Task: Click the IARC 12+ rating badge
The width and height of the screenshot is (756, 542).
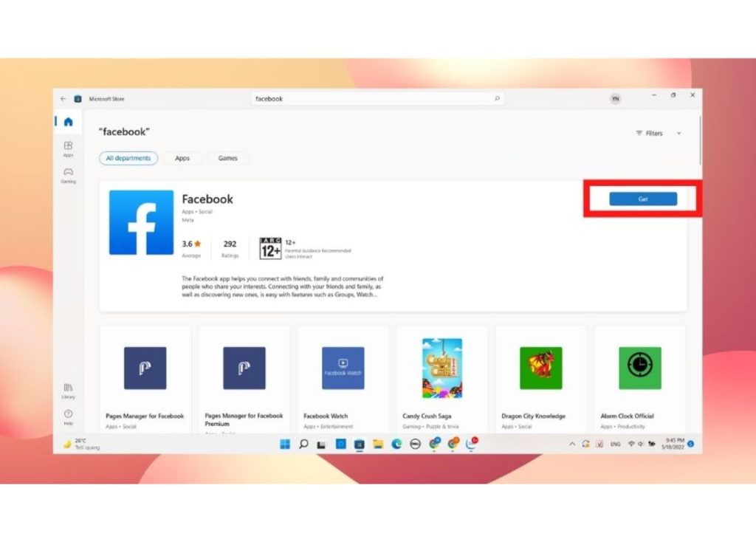Action: click(270, 248)
